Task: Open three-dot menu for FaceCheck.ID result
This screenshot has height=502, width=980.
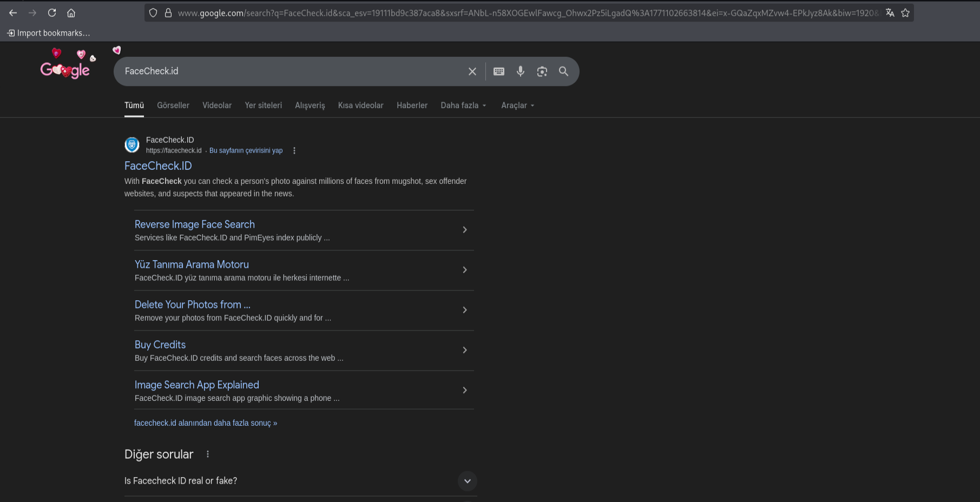Action: pos(294,151)
